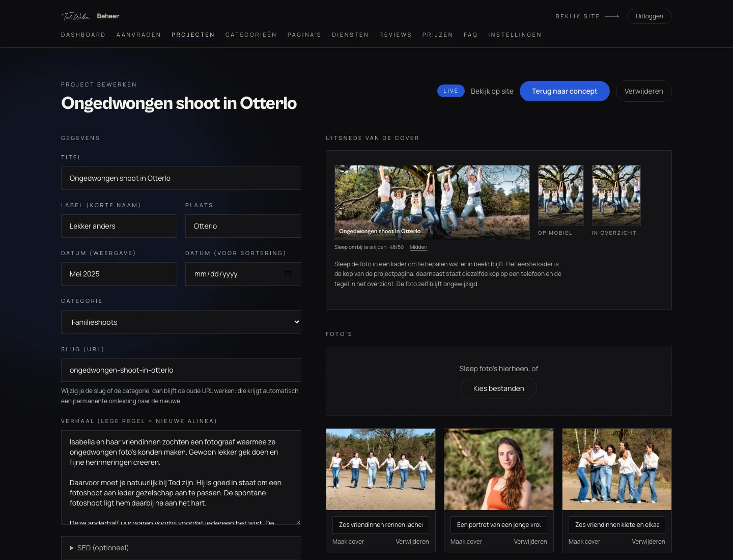Click into the Titel input field
This screenshot has height=560, width=733.
click(x=181, y=178)
